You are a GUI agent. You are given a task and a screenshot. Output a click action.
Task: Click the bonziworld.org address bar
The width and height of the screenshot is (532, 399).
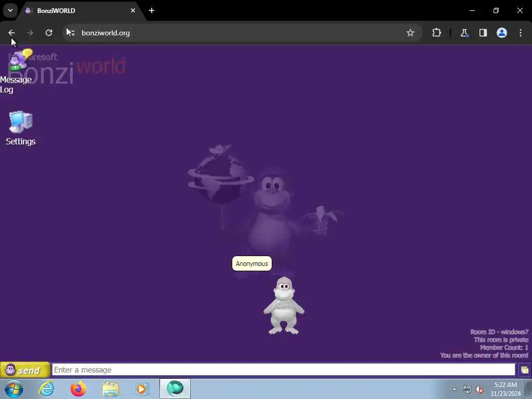click(x=243, y=33)
